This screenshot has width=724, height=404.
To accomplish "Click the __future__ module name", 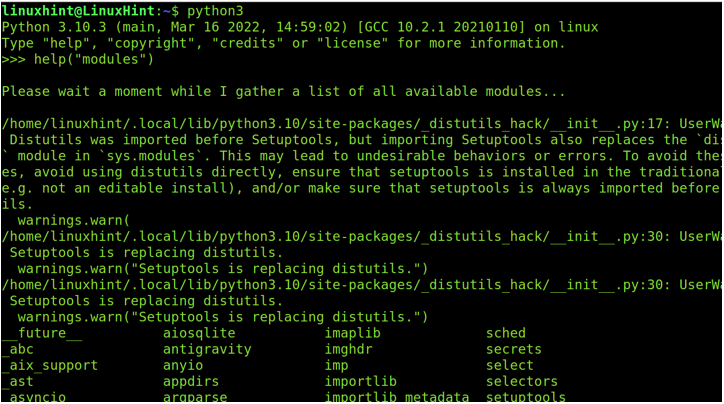I will coord(42,333).
